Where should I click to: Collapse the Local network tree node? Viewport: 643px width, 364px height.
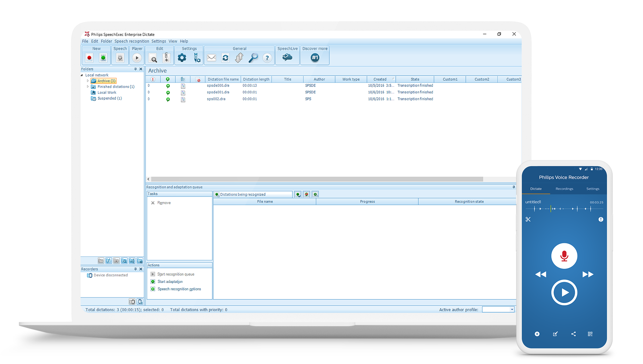pos(82,75)
